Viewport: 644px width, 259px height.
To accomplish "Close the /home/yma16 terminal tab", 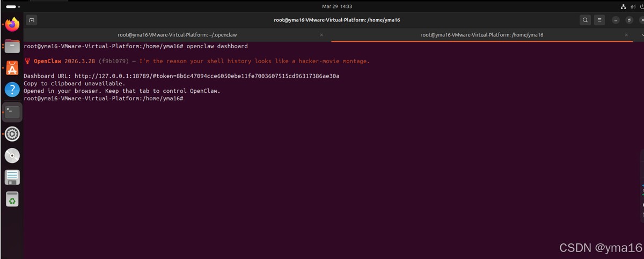I will (626, 35).
